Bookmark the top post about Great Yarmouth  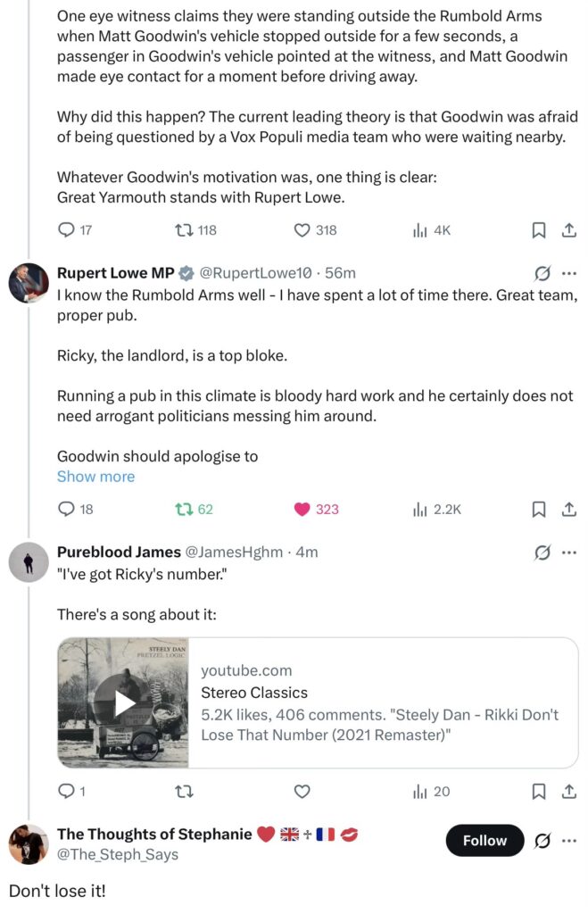(538, 230)
